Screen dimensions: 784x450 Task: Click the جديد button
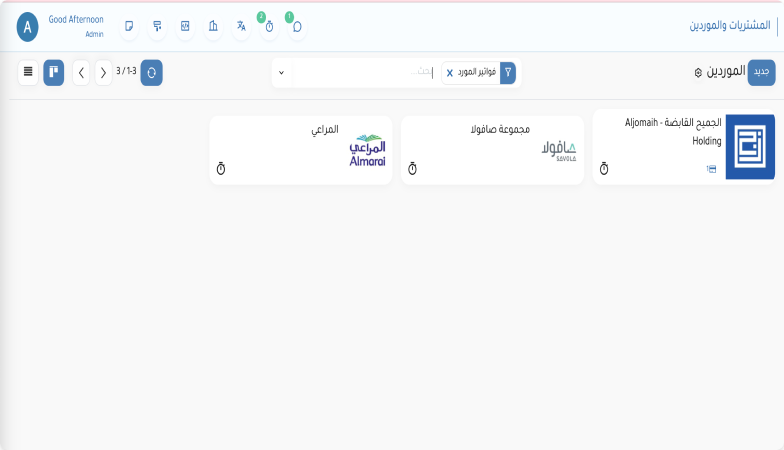point(761,73)
